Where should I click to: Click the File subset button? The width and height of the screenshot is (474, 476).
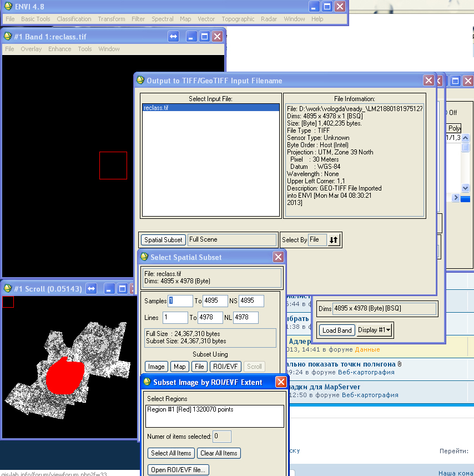[199, 367]
